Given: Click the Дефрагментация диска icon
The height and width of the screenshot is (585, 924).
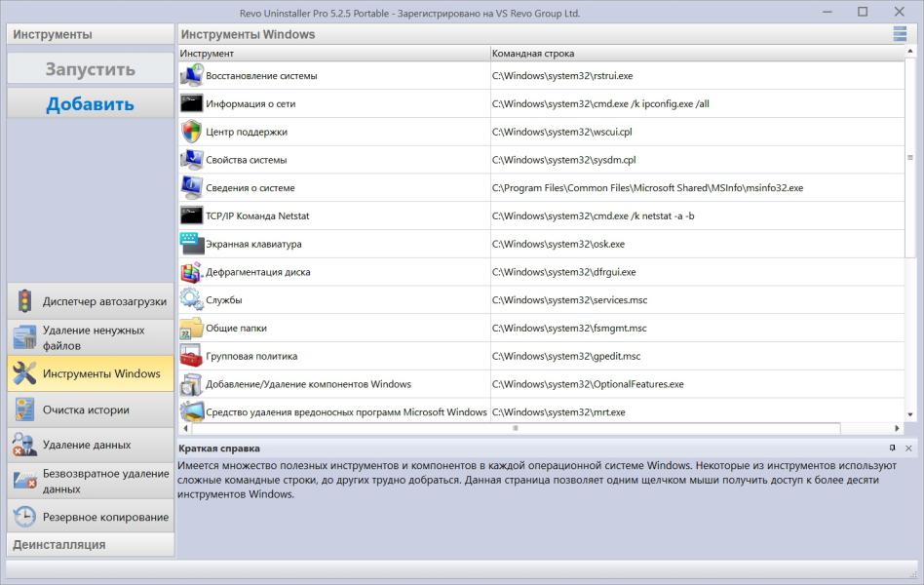Looking at the screenshot, I should [x=191, y=272].
